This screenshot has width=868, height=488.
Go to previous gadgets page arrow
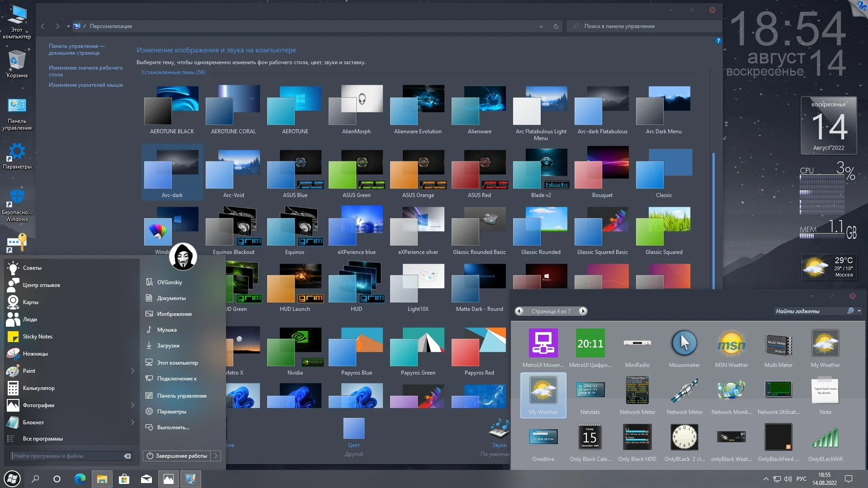[x=519, y=311]
